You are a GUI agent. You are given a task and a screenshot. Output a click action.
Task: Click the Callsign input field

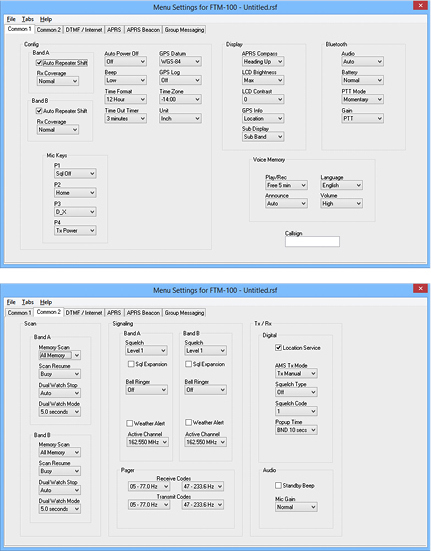point(312,241)
